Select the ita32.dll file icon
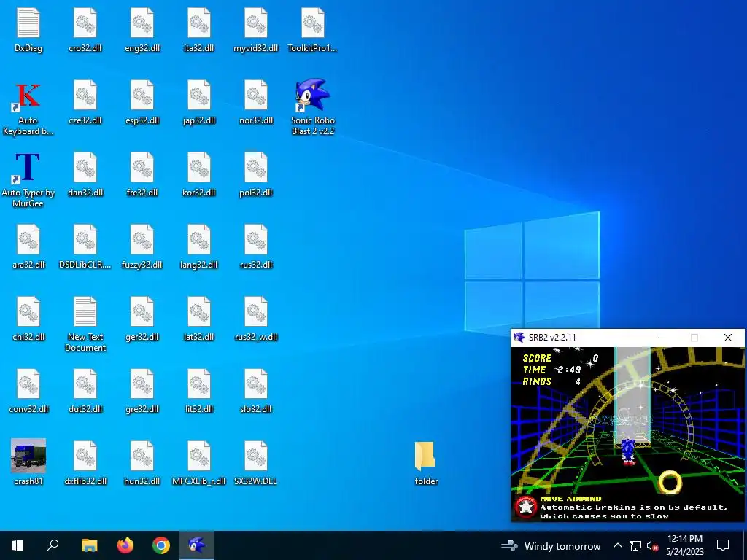The height and width of the screenshot is (560, 747). 199,23
